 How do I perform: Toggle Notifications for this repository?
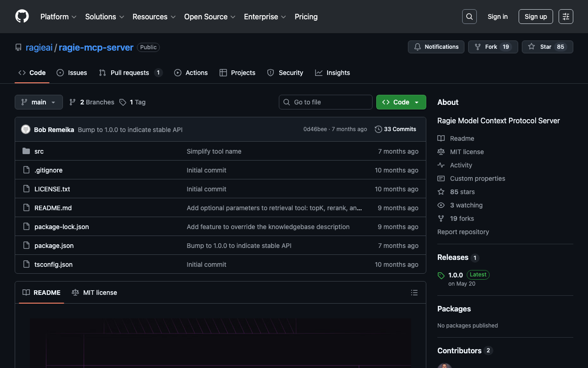pos(436,47)
